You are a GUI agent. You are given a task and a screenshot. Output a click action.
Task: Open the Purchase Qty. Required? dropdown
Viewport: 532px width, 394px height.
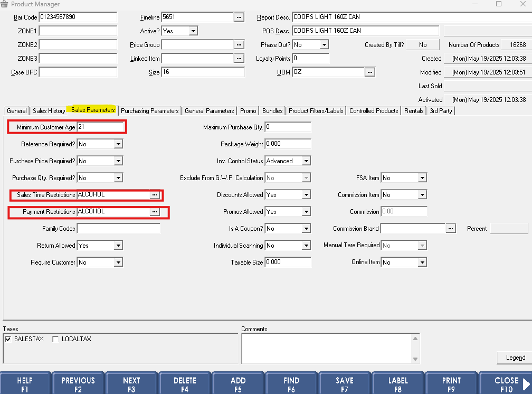(118, 178)
